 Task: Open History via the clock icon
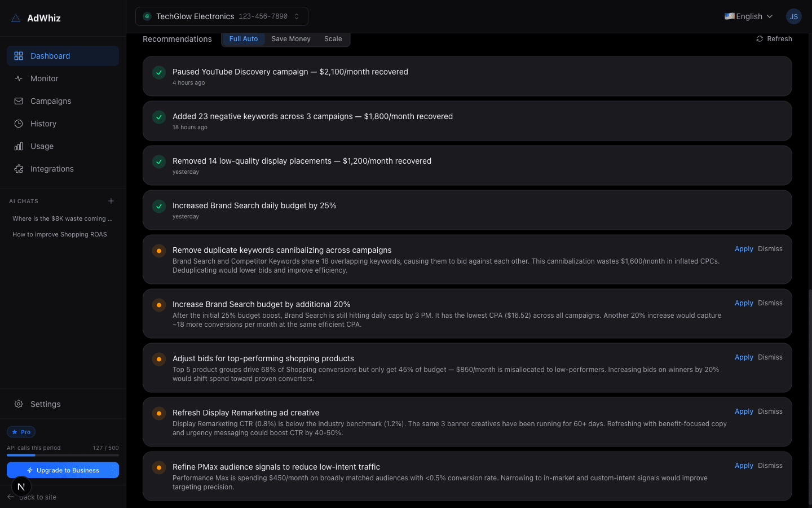[x=17, y=124]
